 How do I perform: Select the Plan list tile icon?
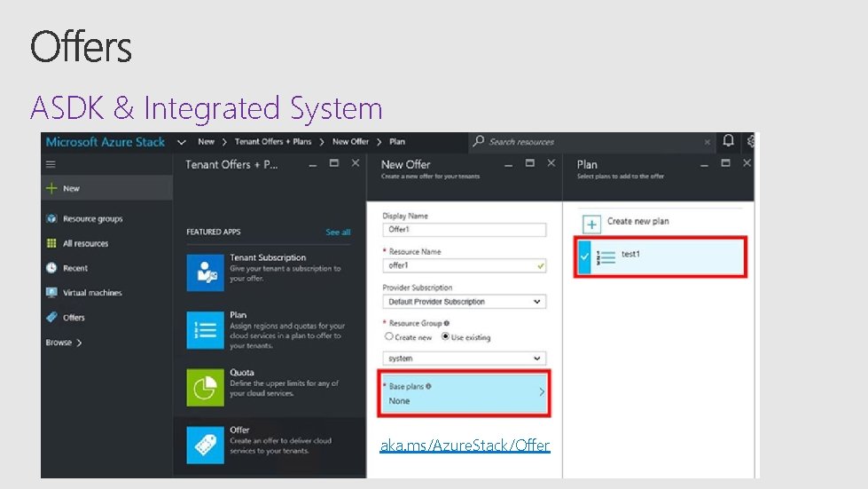tap(205, 330)
